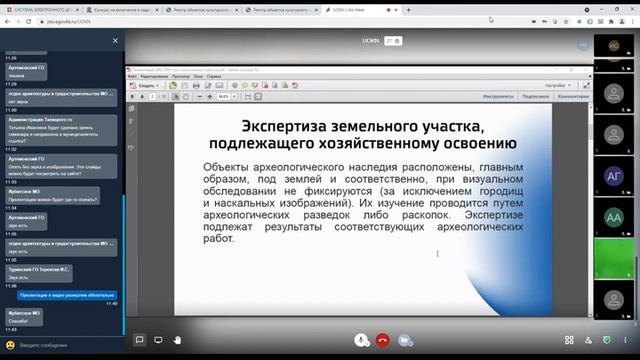Toggle the camera button
Image resolution: width=640 pixels, height=360 pixels.
(405, 340)
